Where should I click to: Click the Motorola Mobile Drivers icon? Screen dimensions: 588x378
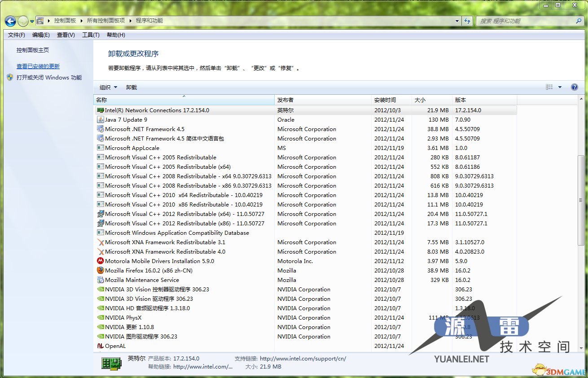(x=101, y=261)
